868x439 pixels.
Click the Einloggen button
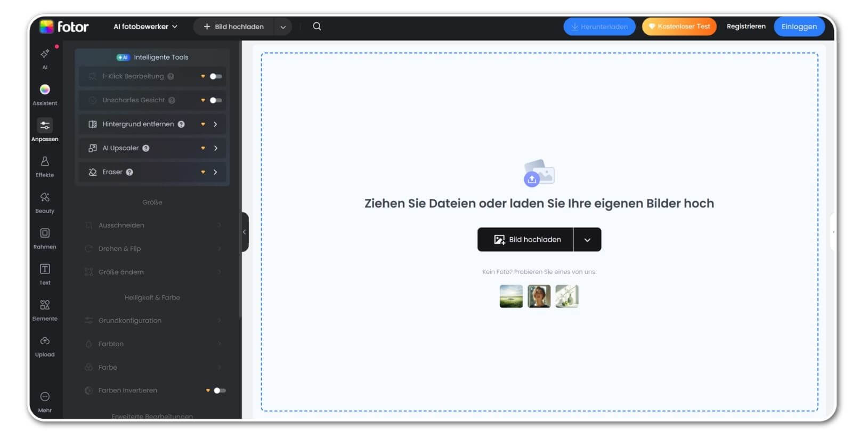click(x=799, y=27)
